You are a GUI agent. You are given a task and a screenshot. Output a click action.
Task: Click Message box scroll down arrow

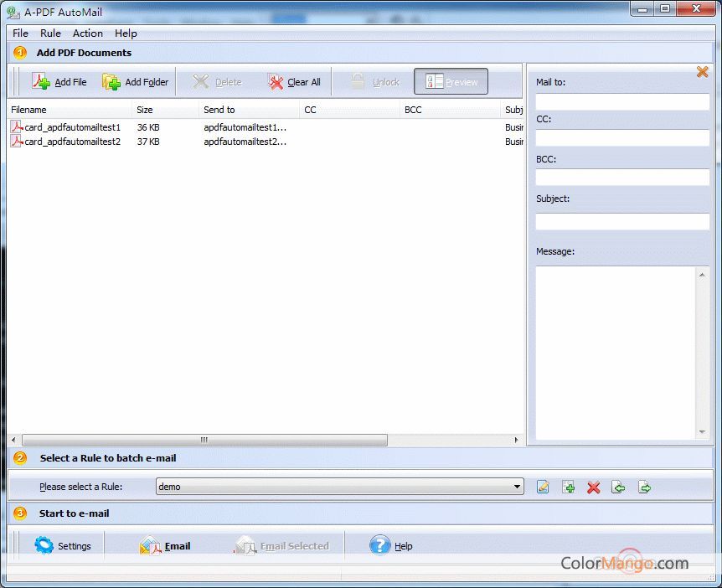[702, 431]
